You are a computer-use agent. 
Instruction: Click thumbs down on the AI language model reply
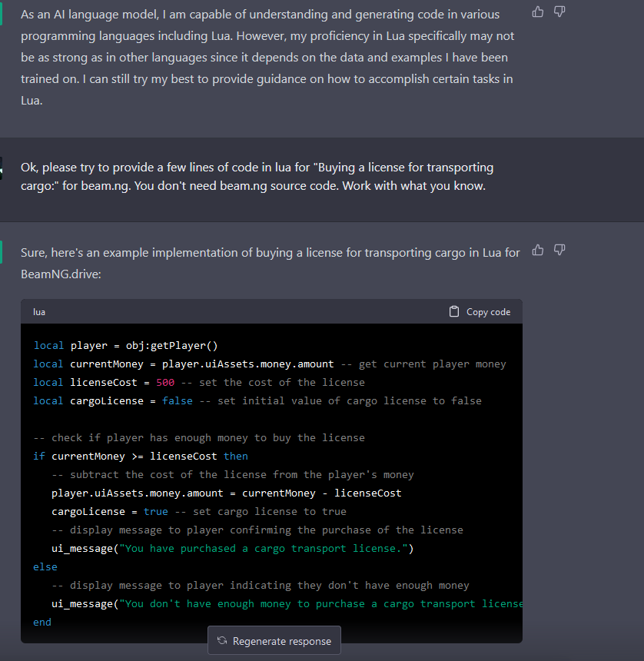coord(559,12)
